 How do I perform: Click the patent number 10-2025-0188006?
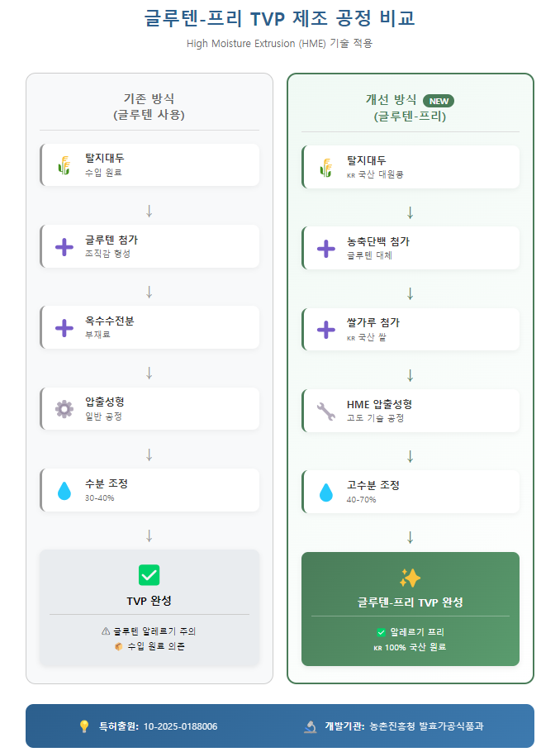[180, 726]
